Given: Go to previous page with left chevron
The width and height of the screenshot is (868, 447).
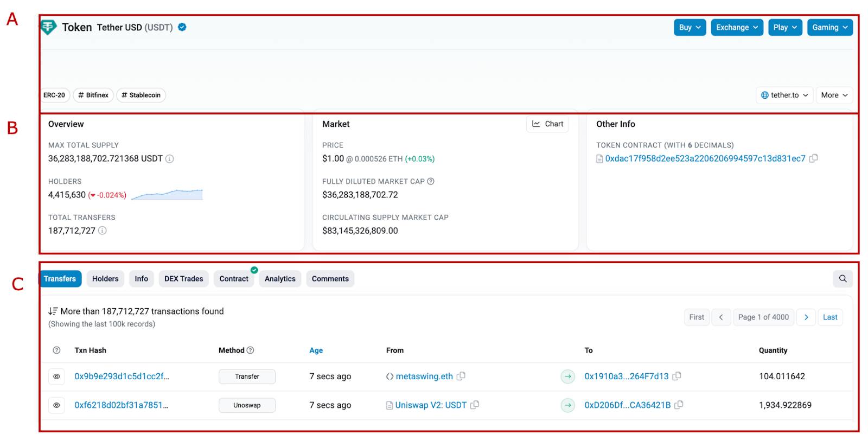Looking at the screenshot, I should 721,317.
